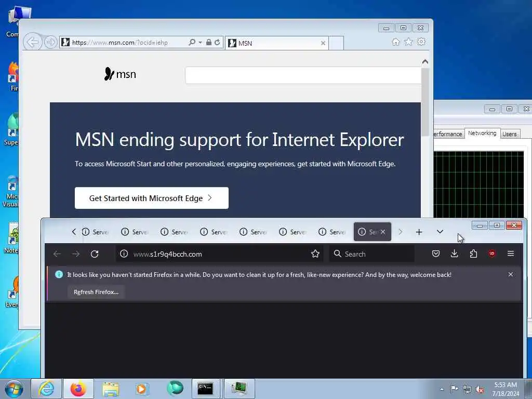Select the first Server tab in Firefox
This screenshot has height=399, width=532.
tap(96, 232)
